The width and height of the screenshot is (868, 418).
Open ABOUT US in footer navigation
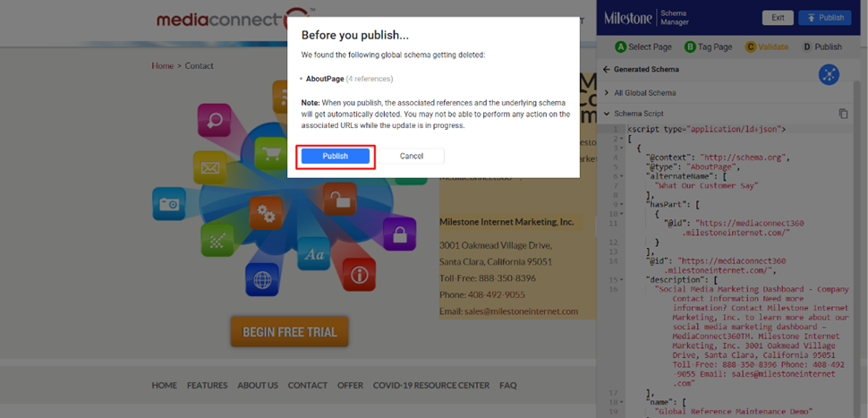tap(258, 386)
